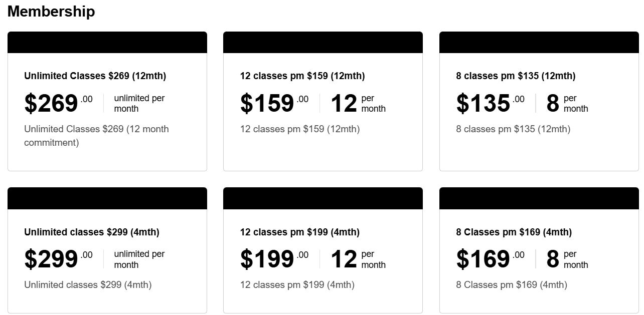Screen dimensions: 644x315
Task: Click the Membership page heading
Action: click(51, 12)
